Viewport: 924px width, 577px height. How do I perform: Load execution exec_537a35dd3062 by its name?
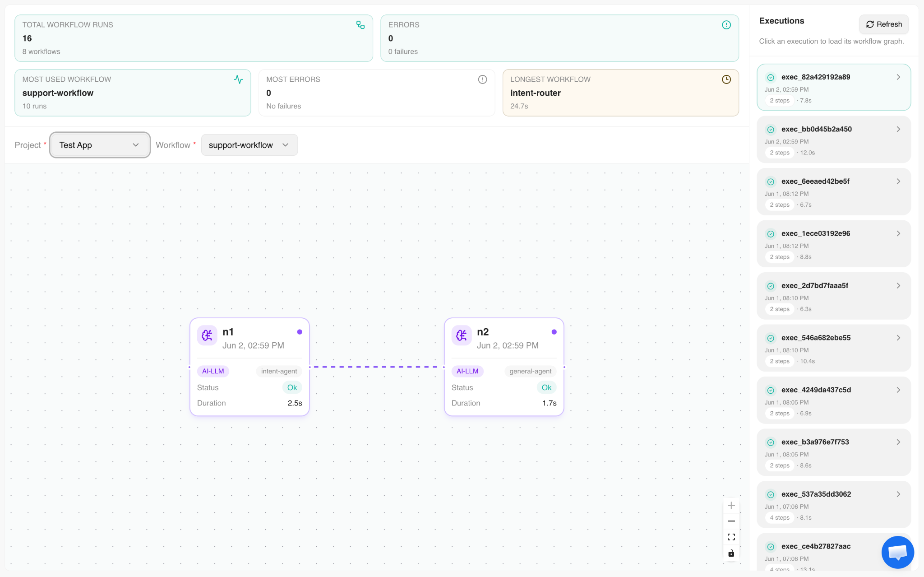[816, 494]
